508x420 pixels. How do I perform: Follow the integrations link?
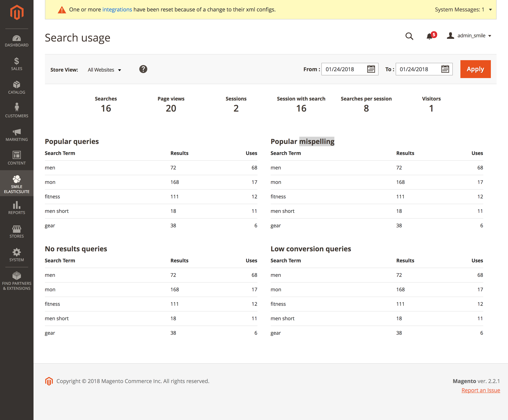pyautogui.click(x=117, y=10)
